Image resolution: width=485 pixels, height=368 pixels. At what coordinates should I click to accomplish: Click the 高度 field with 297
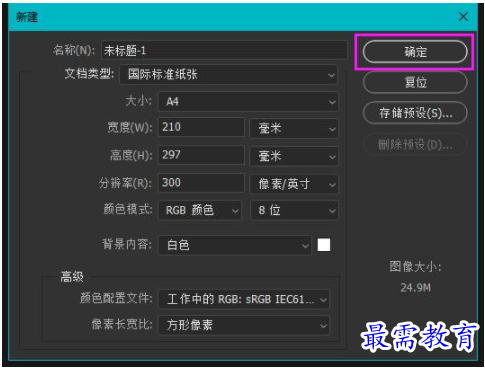coord(201,155)
